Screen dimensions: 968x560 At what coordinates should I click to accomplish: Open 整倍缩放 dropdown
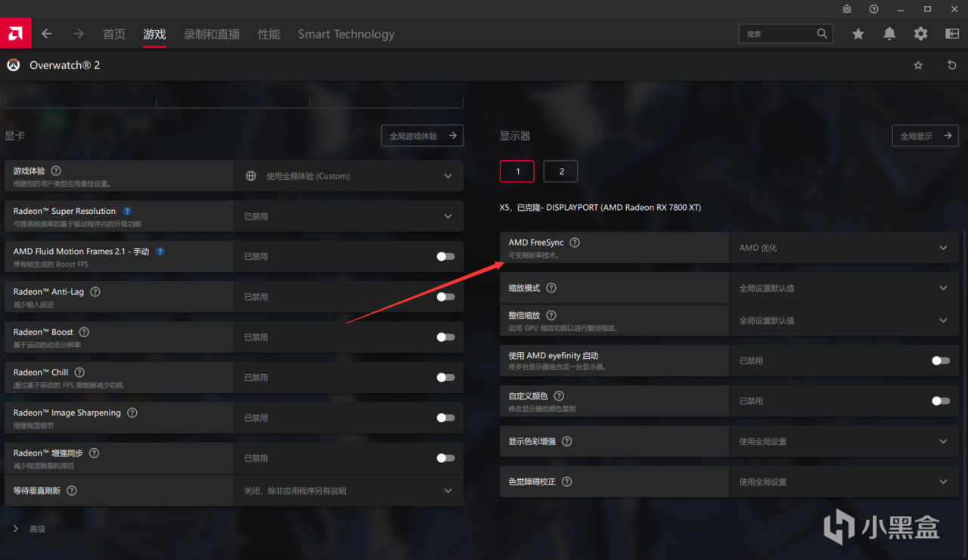(x=844, y=320)
